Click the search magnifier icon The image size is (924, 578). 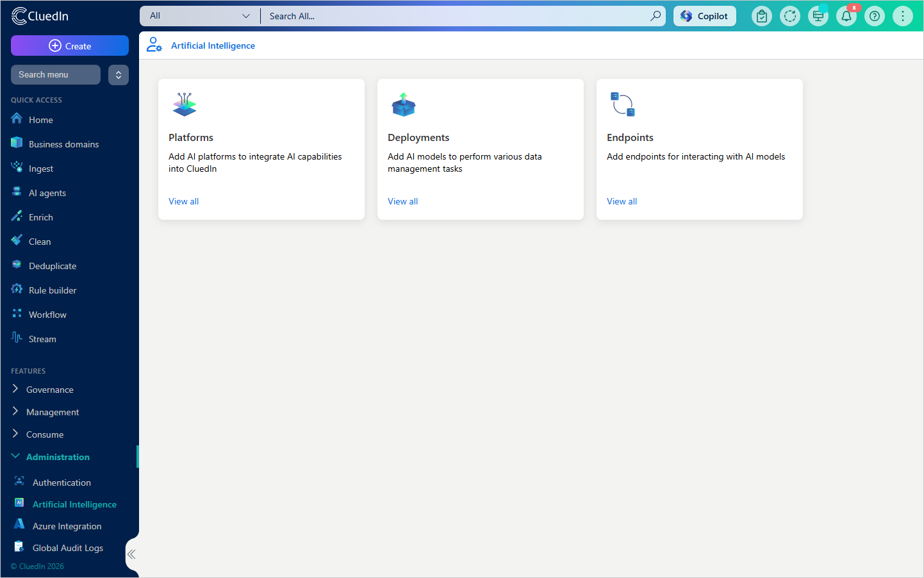[x=656, y=16]
